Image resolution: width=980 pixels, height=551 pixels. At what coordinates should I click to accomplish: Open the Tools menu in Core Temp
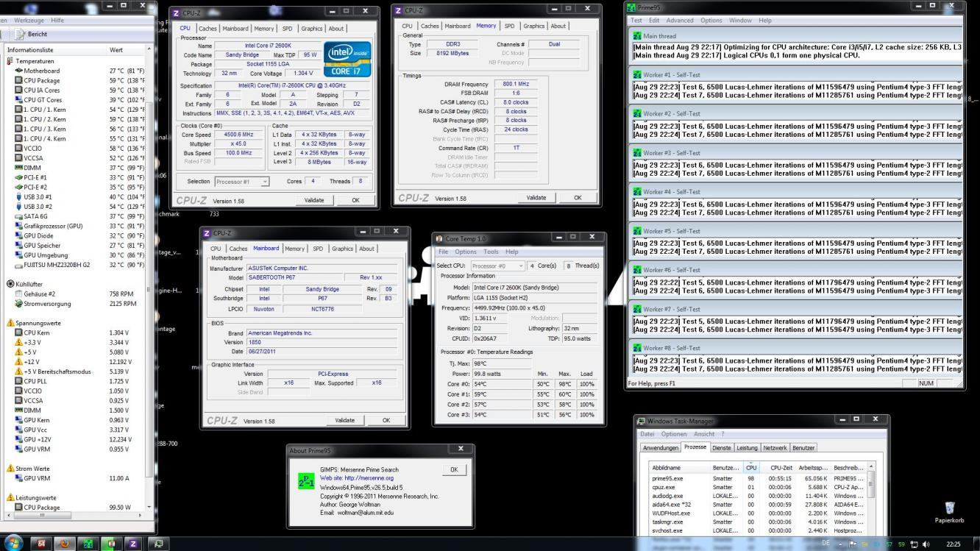pyautogui.click(x=491, y=252)
